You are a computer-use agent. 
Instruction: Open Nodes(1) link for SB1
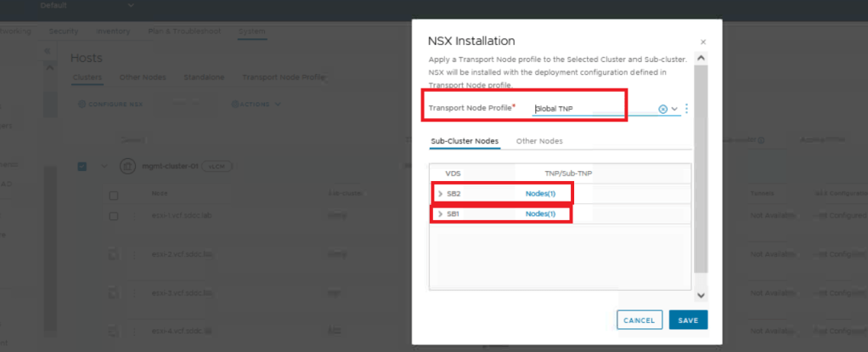(x=540, y=214)
